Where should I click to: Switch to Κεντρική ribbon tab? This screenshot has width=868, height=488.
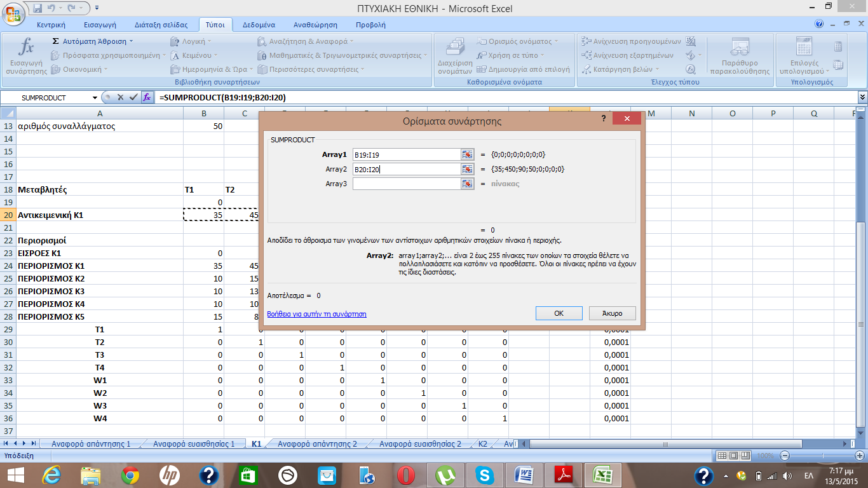(51, 25)
